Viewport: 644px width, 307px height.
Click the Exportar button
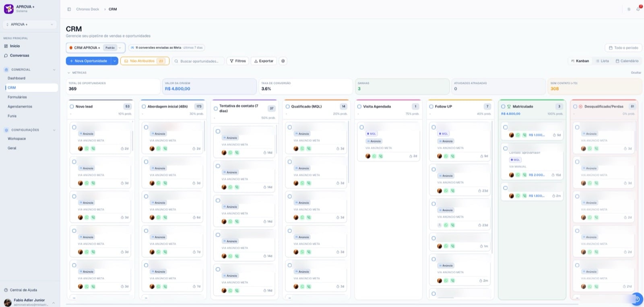point(264,61)
